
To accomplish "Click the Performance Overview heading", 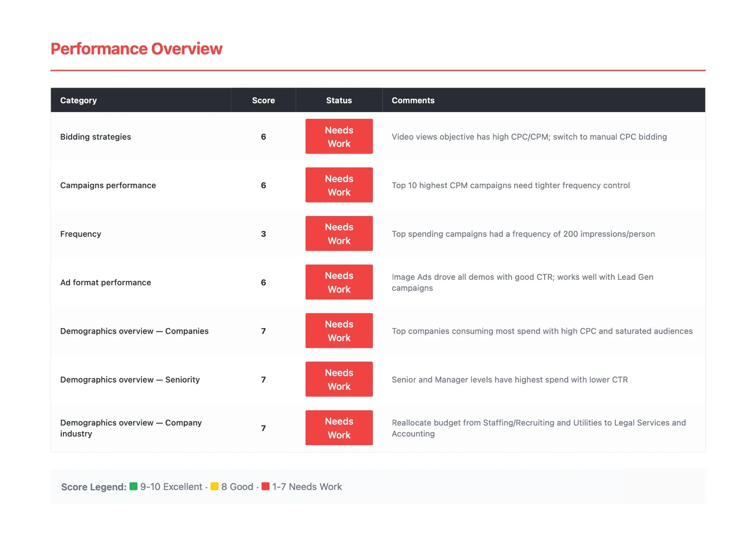I will click(136, 49).
